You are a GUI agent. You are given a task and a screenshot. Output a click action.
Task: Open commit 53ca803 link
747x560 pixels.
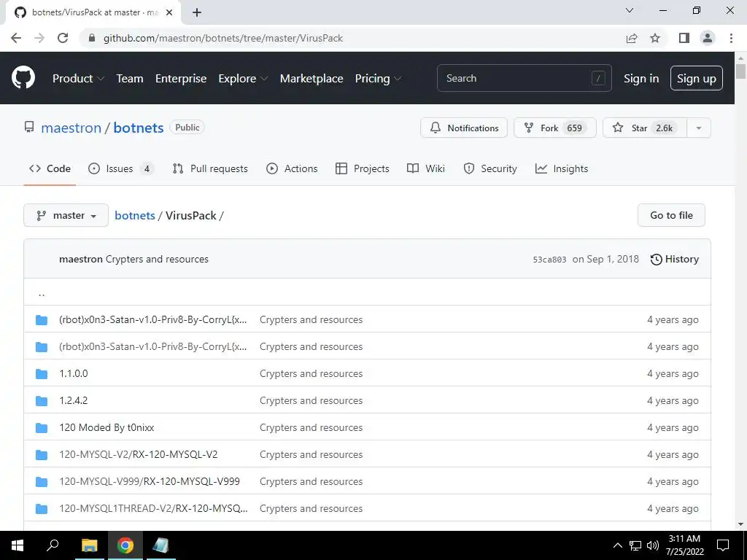pos(549,260)
